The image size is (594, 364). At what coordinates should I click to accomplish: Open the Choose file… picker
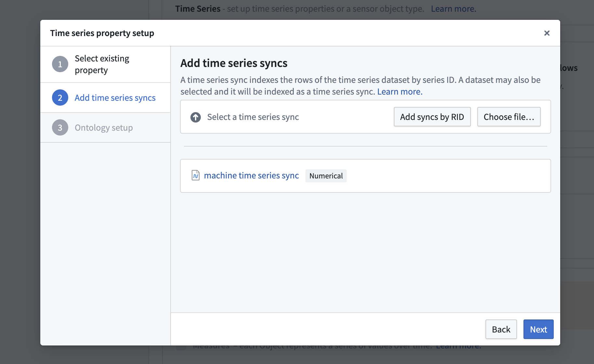click(509, 117)
